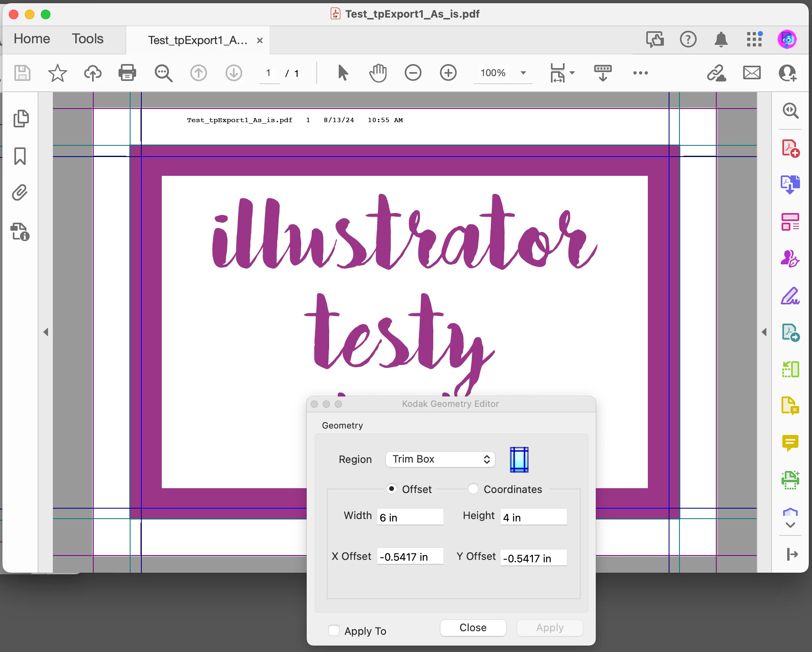
Task: Click the Close button in Geometry Editor
Action: pyautogui.click(x=473, y=628)
